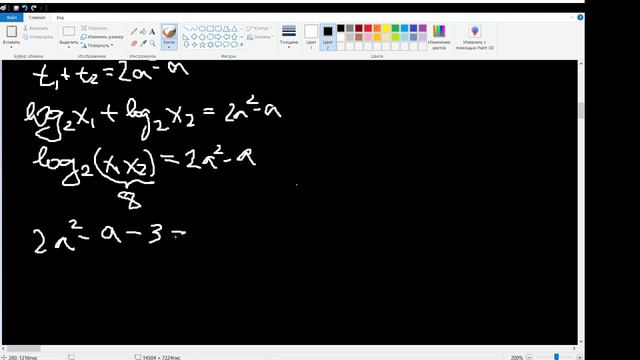Open Brushes (Кисти) dropdown arrow
The image size is (640, 360).
(169, 47)
